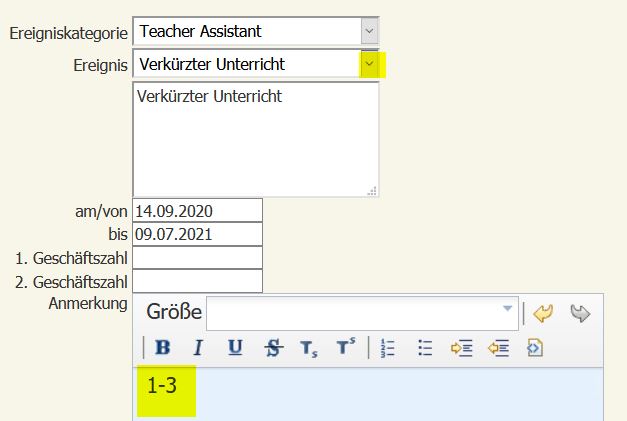
Task: Click into the Ereignis description text area
Action: (256, 140)
